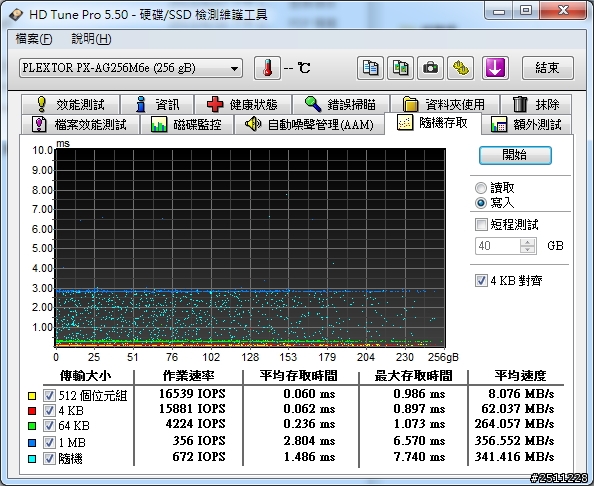Increase GB value with stepper up arrow
This screenshot has height=486, width=594.
pyautogui.click(x=528, y=242)
